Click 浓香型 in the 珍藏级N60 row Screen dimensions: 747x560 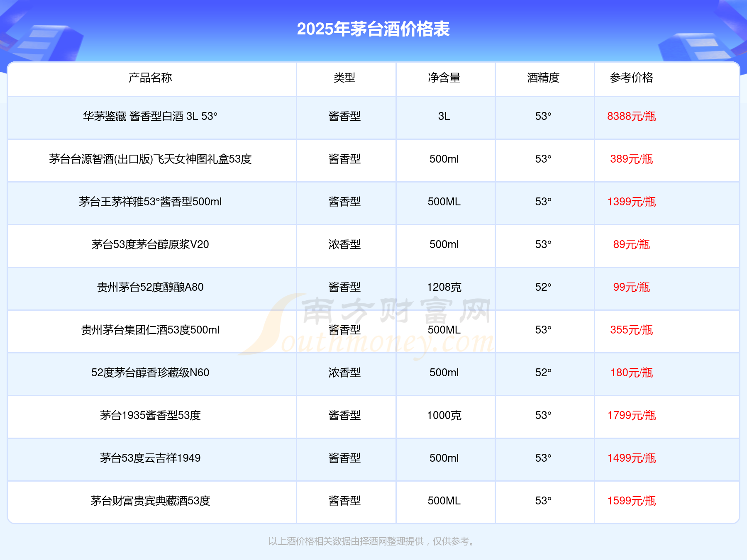[344, 373]
